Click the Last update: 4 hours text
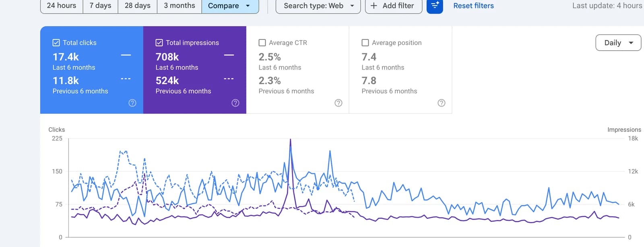Image resolution: width=644 pixels, height=247 pixels. [x=608, y=6]
